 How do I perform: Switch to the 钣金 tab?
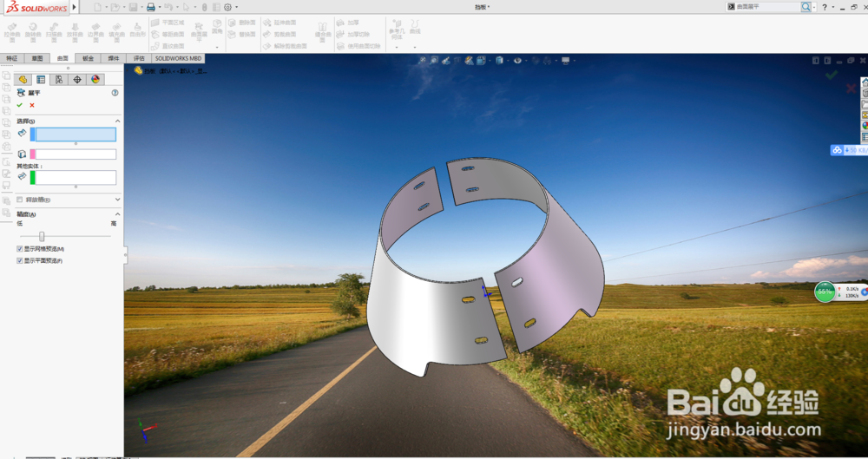[88, 58]
